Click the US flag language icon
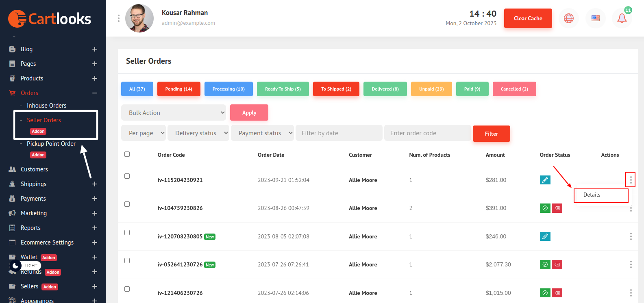Image resolution: width=644 pixels, height=303 pixels. pyautogui.click(x=595, y=18)
